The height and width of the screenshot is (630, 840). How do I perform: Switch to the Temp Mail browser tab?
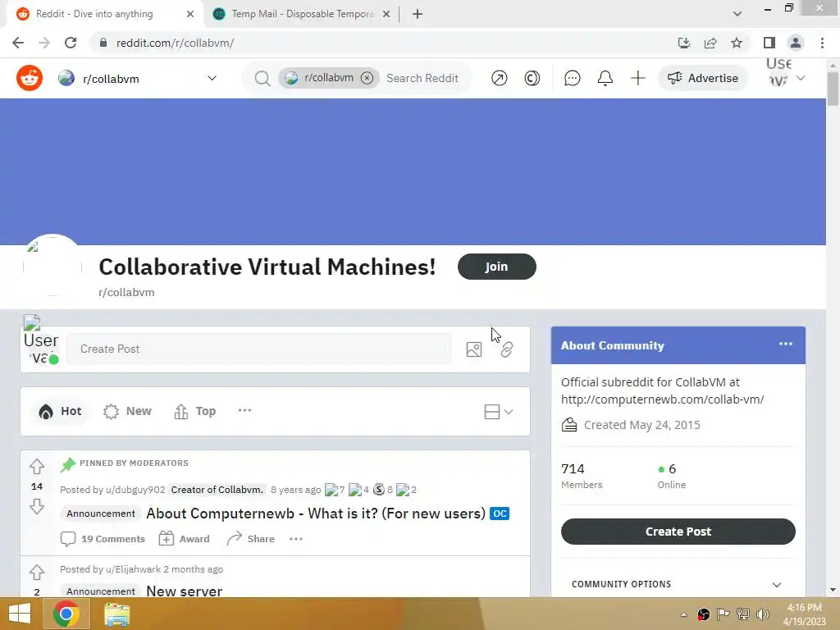(x=303, y=14)
